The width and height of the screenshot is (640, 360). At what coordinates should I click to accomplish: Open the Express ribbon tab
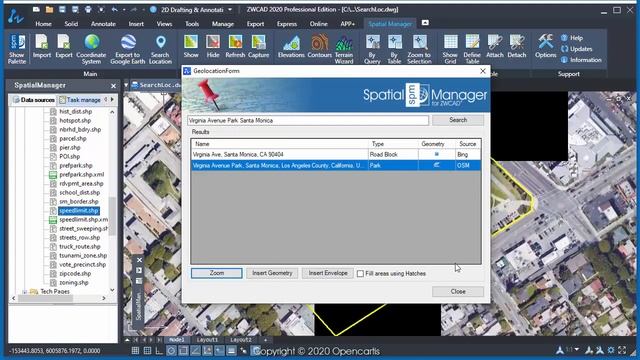[287, 24]
